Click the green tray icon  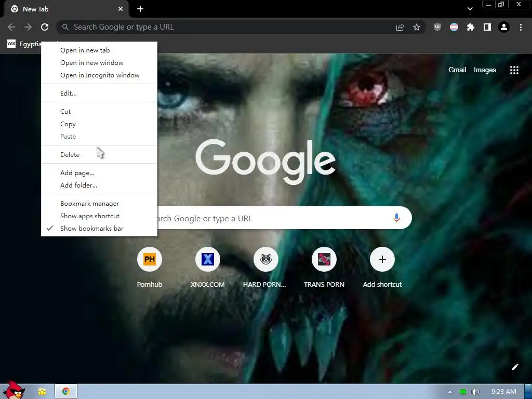(463, 392)
